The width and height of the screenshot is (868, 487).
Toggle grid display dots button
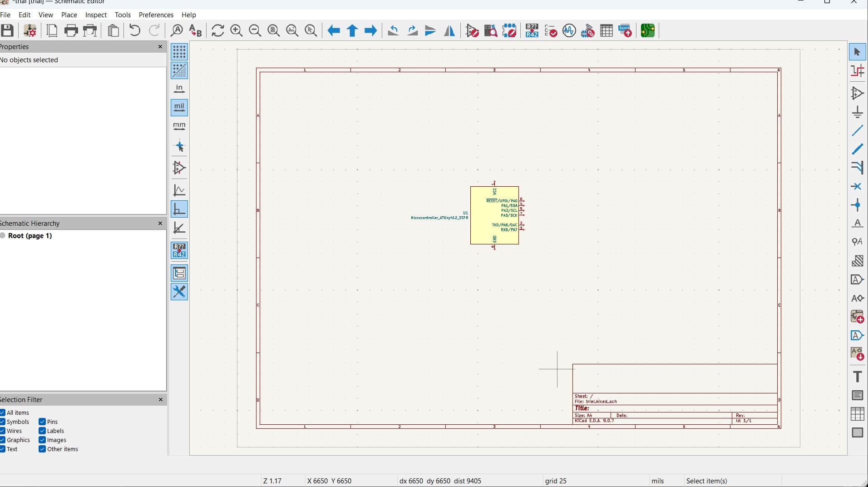point(179,52)
